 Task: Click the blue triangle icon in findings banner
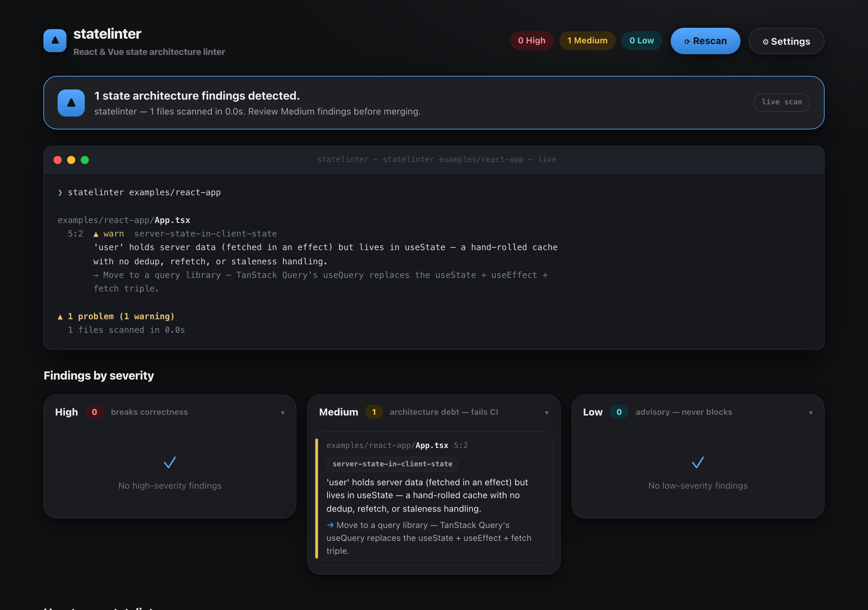71,103
